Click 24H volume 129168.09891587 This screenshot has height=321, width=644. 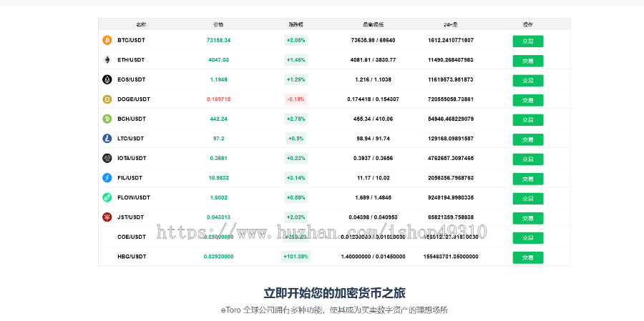tap(451, 139)
